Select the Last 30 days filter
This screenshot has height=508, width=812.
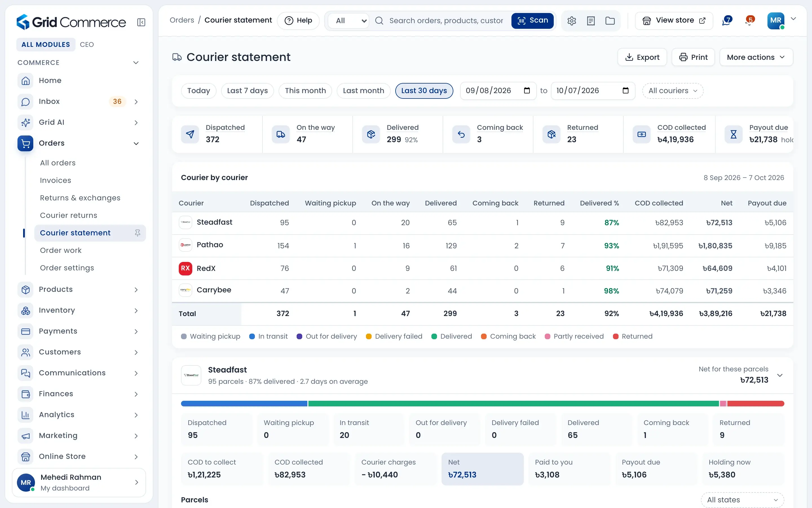424,91
